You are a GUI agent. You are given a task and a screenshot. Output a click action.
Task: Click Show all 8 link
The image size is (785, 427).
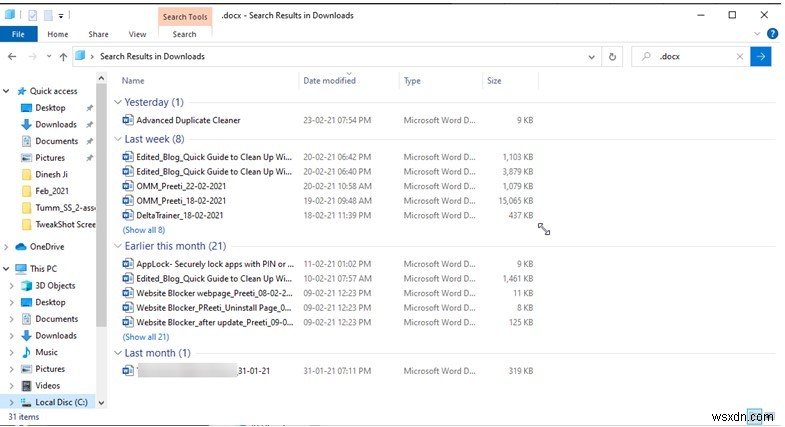(x=144, y=230)
